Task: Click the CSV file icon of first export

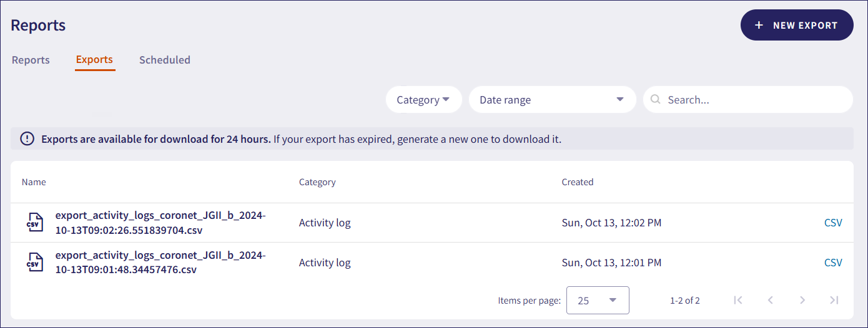Action: [34, 223]
